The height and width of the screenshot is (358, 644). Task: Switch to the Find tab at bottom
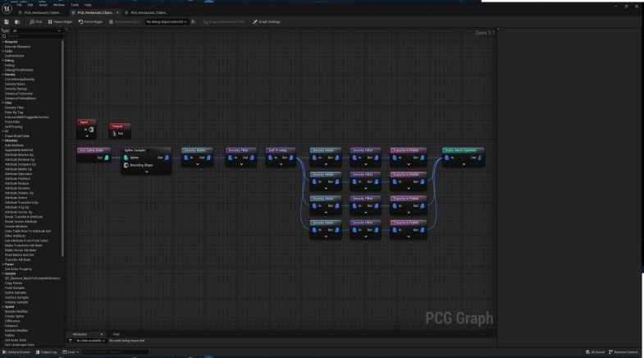pos(116,334)
